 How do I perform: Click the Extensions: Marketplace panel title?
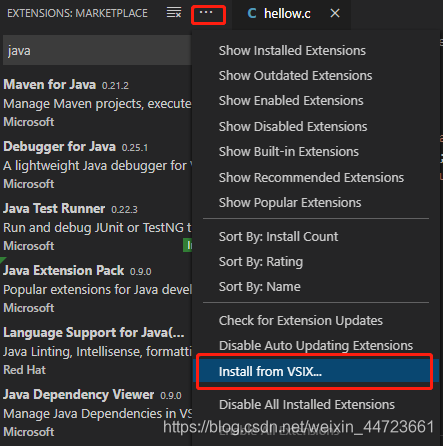coord(77,13)
